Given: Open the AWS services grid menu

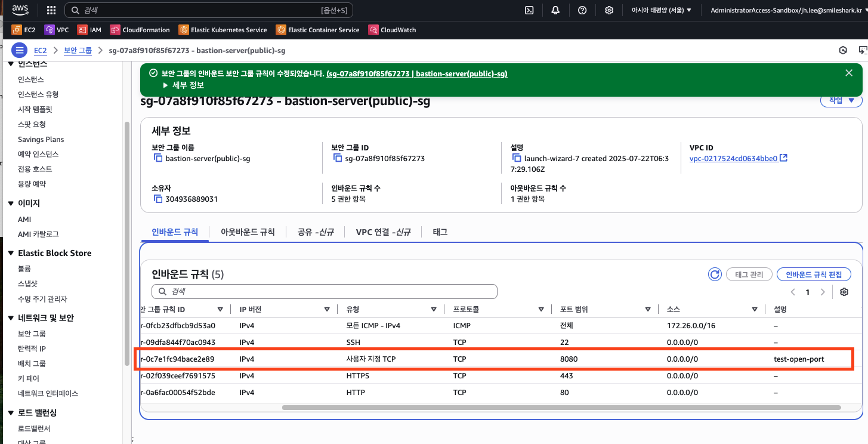Looking at the screenshot, I should (x=51, y=10).
